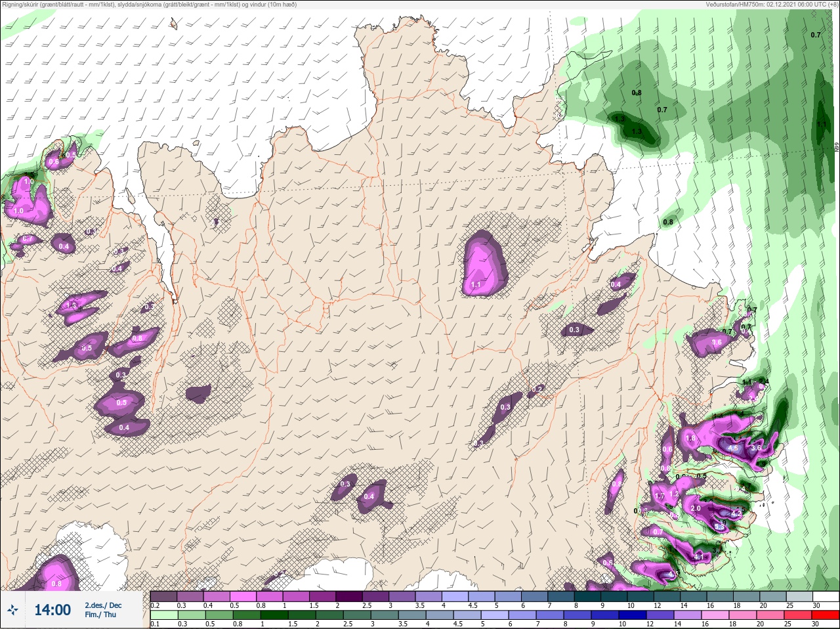Click the 4.1 precipitation value in the southeast
This screenshot has width=840, height=629.
point(699,557)
